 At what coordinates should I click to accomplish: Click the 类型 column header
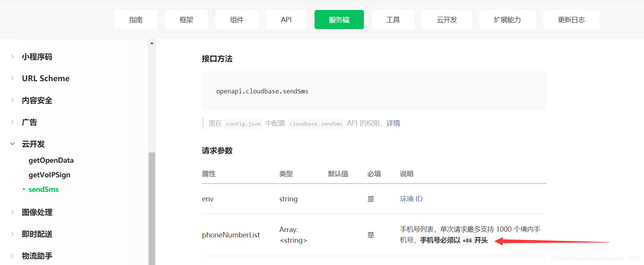tap(286, 174)
